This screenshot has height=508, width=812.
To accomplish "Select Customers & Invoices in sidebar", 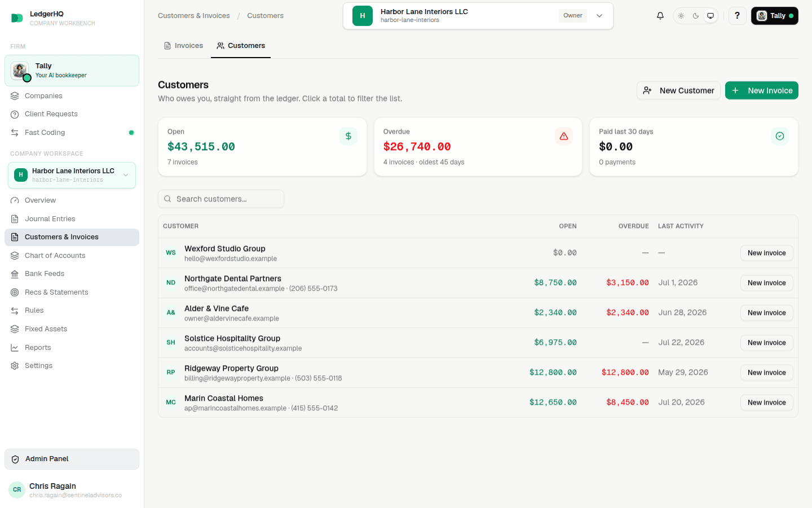I will (72, 237).
